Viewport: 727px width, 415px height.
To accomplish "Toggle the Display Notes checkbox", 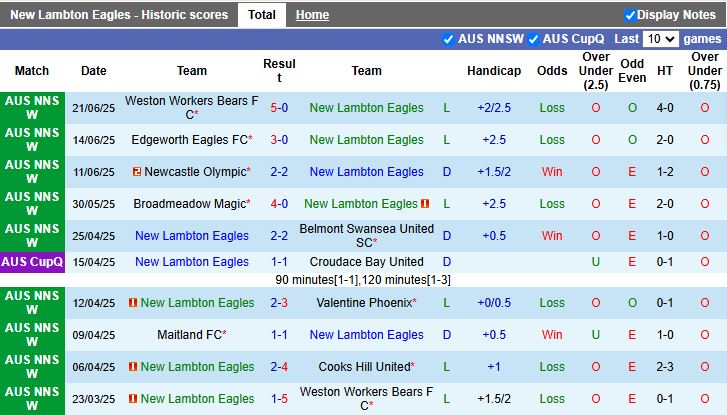I will pos(630,15).
